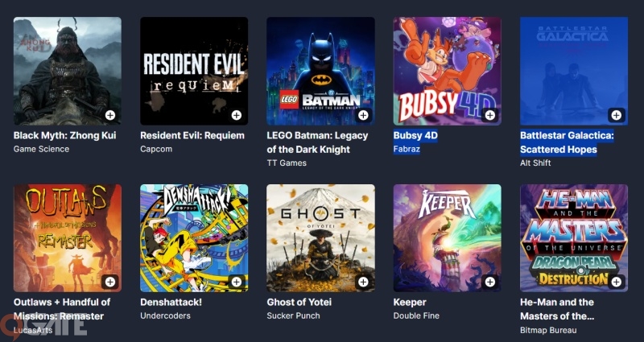Click LEGO Batman cover image
644x342 pixels.
(x=320, y=71)
